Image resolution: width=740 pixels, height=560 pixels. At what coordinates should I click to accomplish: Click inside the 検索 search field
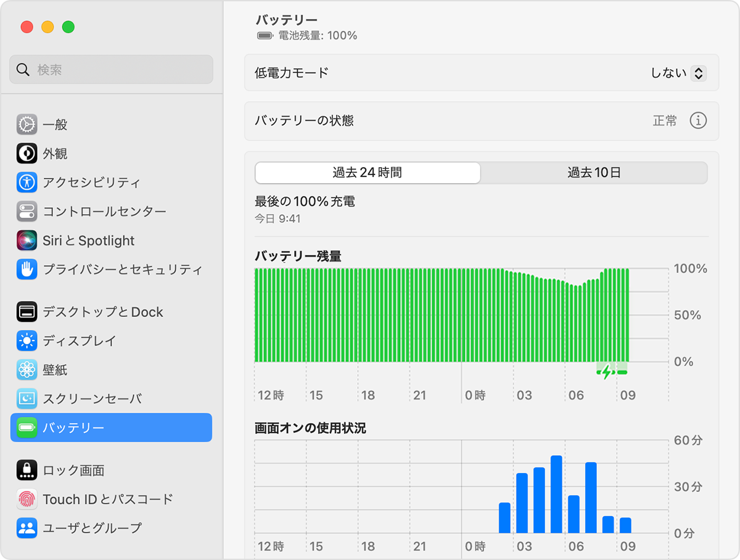tap(111, 69)
